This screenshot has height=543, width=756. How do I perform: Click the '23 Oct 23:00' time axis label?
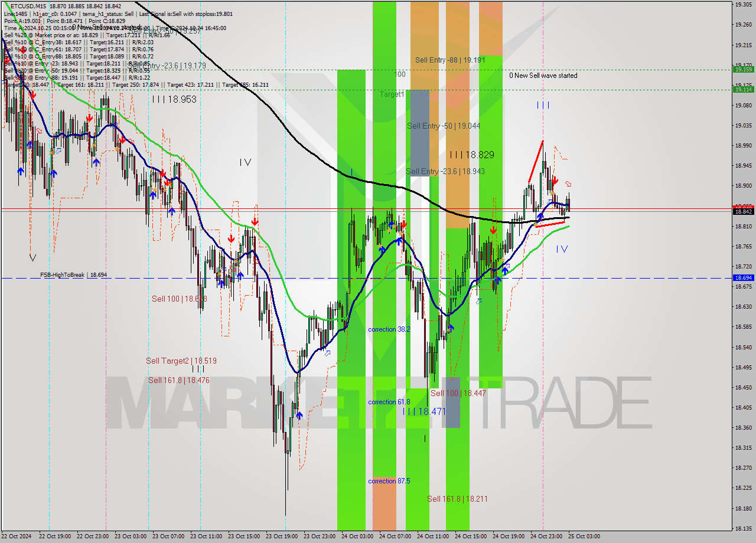(x=319, y=537)
